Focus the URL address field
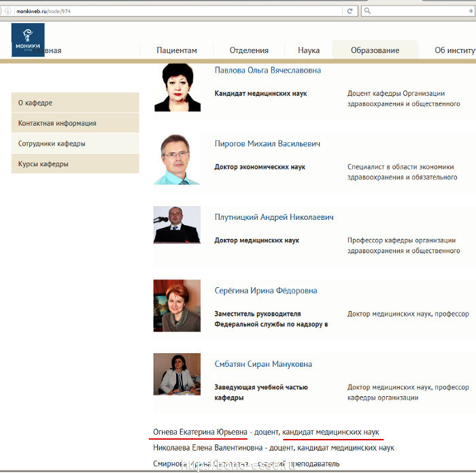The height and width of the screenshot is (473, 476). [x=179, y=12]
